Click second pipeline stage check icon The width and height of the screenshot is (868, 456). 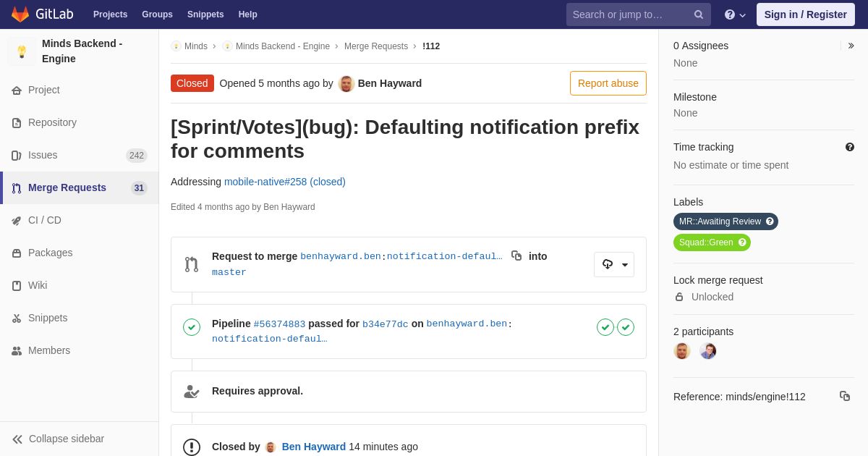coord(626,327)
